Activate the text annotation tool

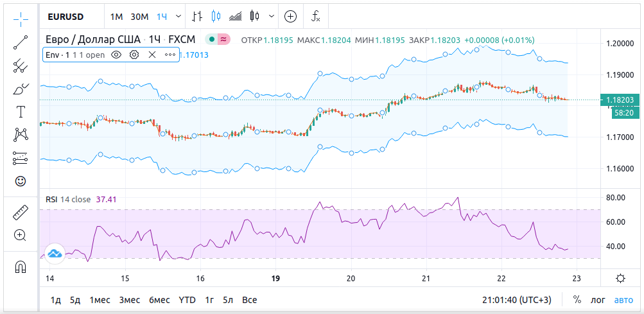pos(21,112)
